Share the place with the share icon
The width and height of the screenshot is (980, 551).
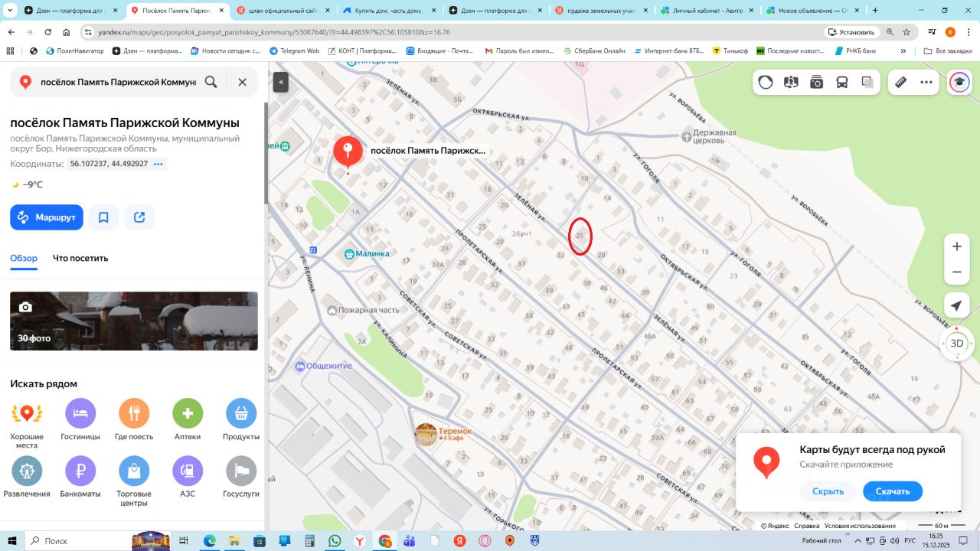tap(139, 217)
